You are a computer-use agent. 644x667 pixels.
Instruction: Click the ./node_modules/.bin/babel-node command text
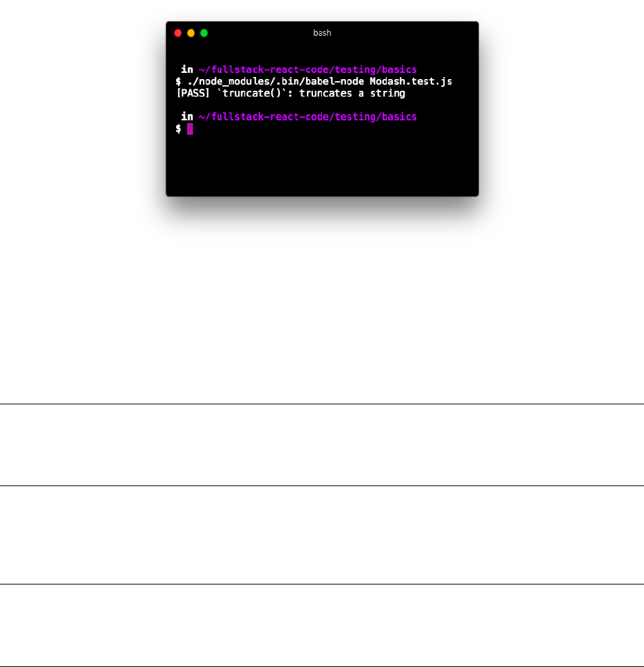(276, 82)
